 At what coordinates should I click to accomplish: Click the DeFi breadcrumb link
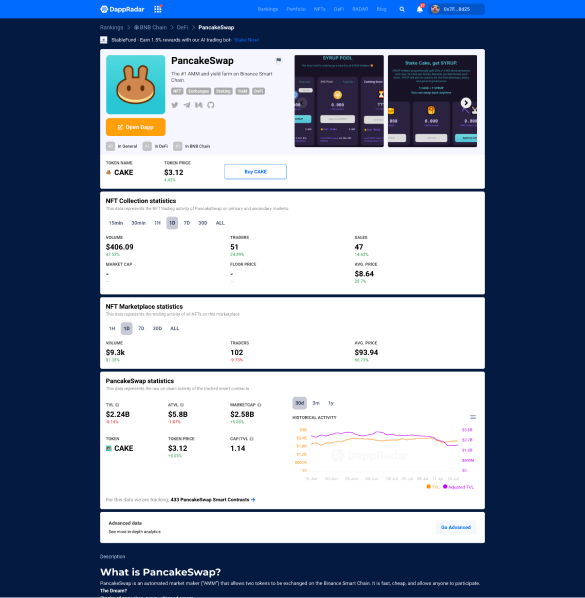coord(182,27)
